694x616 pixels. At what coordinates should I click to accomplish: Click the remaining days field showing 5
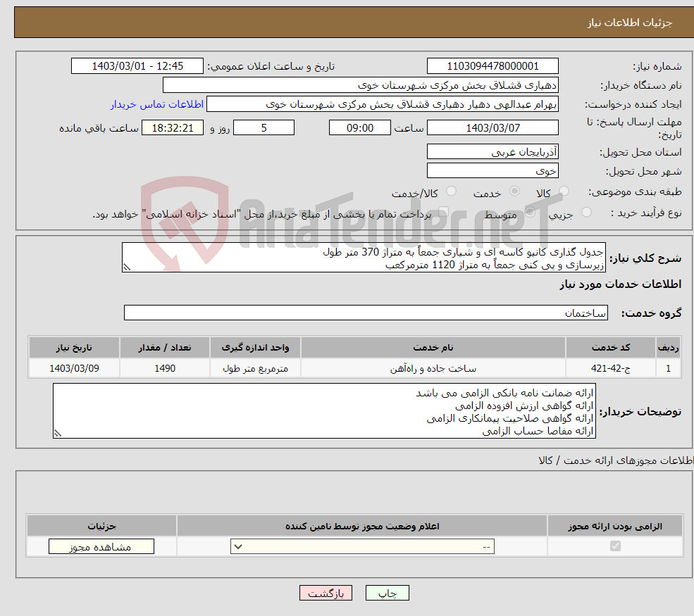(x=264, y=128)
